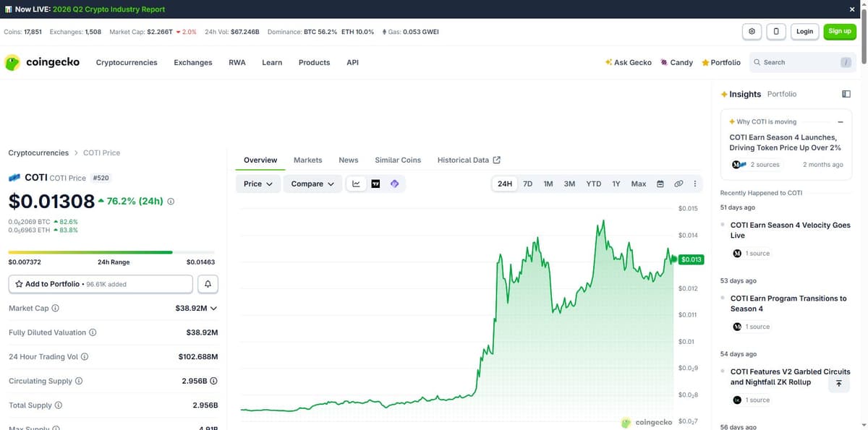Copy the chart link icon

[x=678, y=184]
